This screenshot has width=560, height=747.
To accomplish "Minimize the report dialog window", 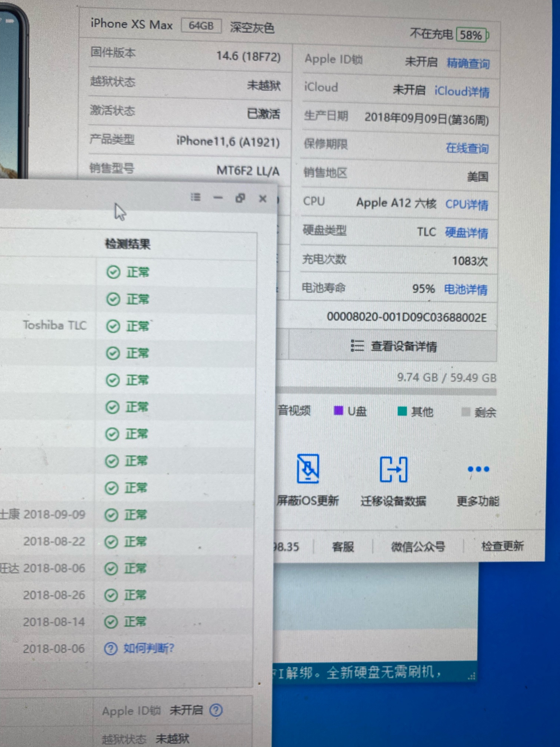I will 218,198.
